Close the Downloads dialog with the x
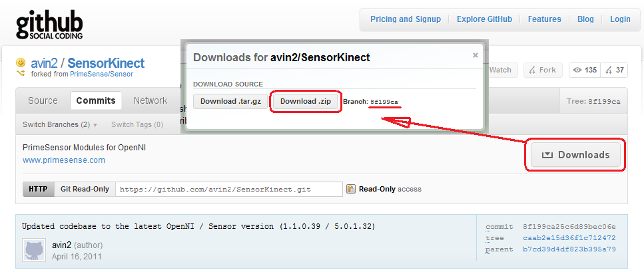Viewport: 644px width, 272px height. click(476, 55)
